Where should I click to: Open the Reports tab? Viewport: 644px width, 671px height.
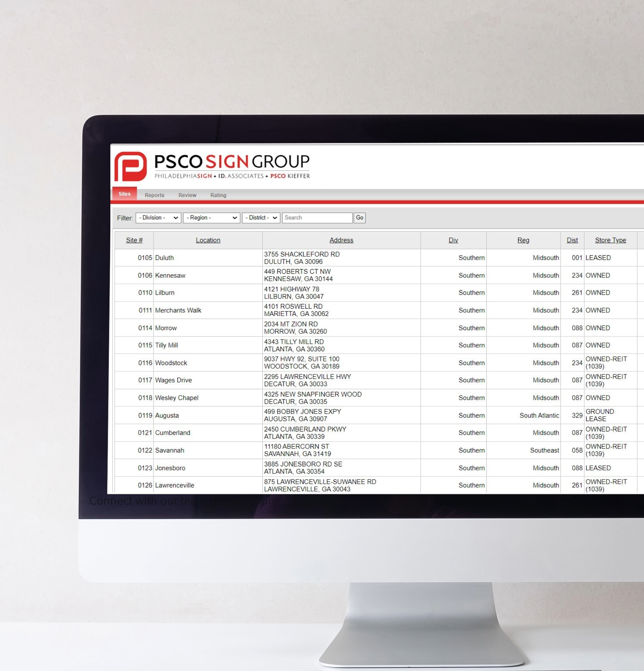154,195
